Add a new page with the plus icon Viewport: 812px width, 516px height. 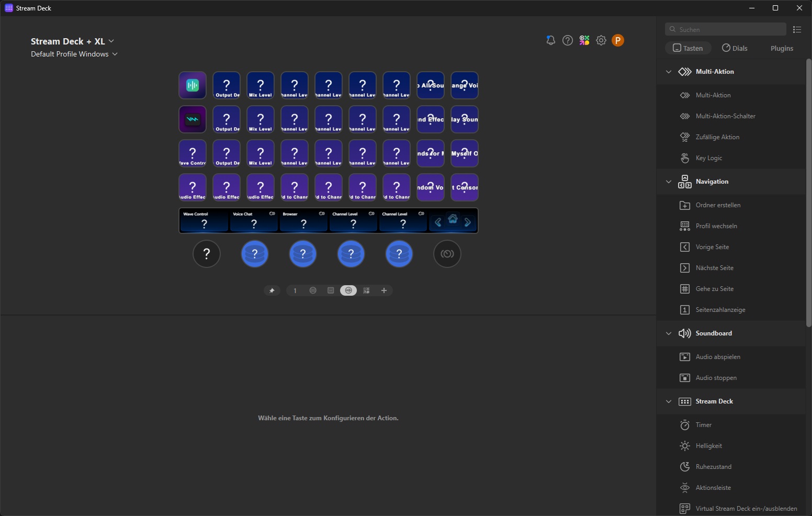point(384,290)
